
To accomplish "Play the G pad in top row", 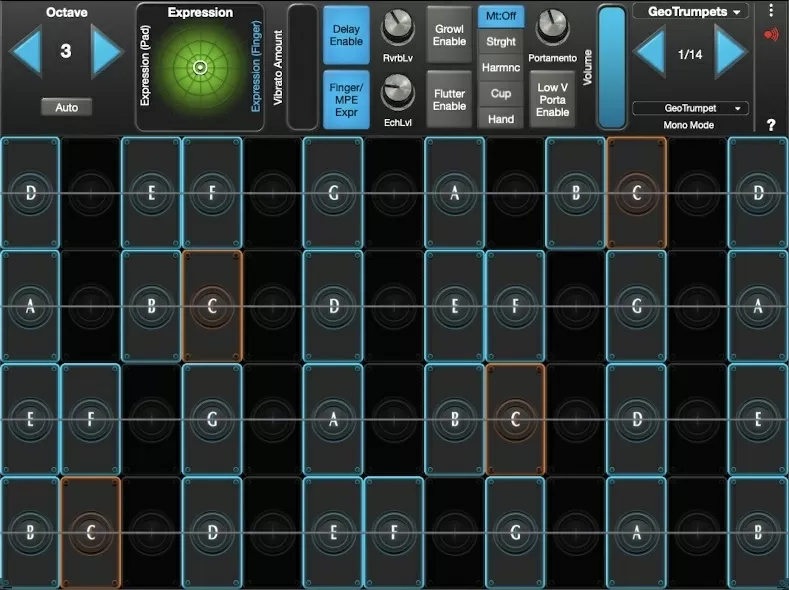I will [x=333, y=193].
